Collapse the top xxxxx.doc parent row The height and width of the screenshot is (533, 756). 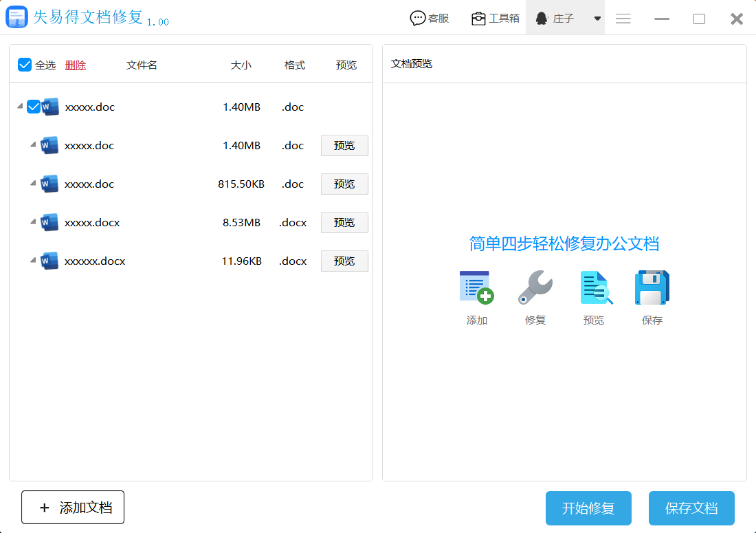(20, 106)
